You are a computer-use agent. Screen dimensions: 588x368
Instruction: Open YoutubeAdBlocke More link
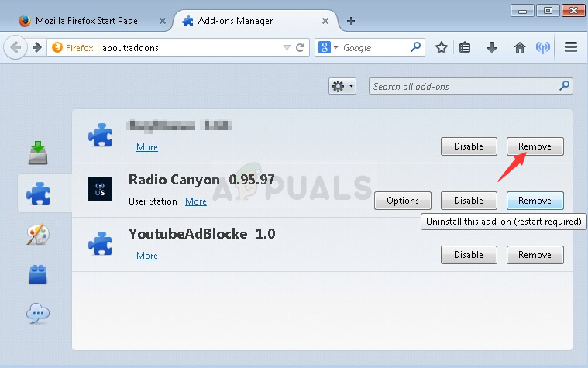coord(147,256)
